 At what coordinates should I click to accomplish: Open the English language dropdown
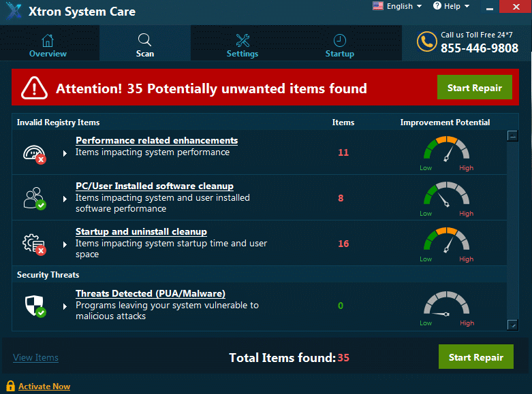point(397,7)
